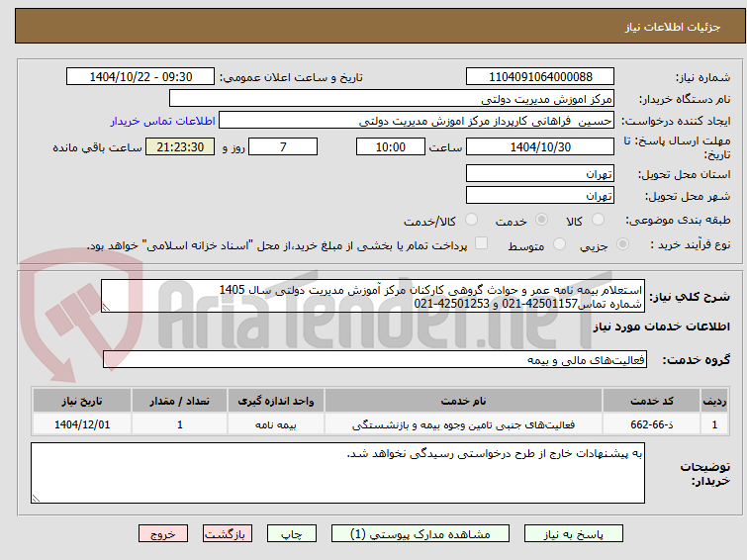
Task: Click the پاسخ به نیاز button
Action: pos(574,534)
